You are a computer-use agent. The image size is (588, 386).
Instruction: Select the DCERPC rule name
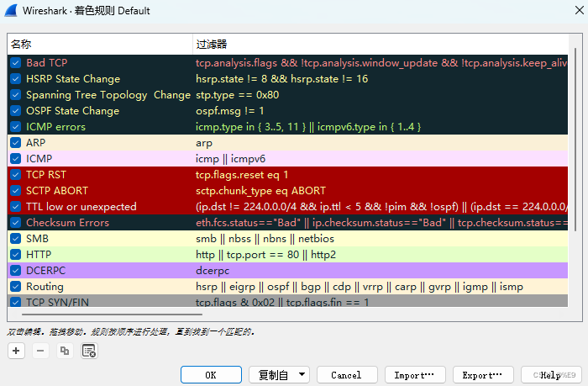tap(45, 270)
